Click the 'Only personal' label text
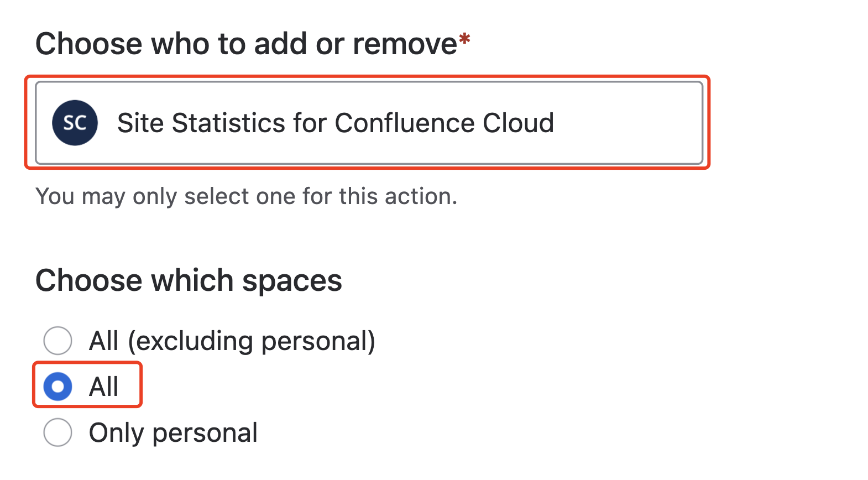This screenshot has height=480, width=868. coord(173,432)
